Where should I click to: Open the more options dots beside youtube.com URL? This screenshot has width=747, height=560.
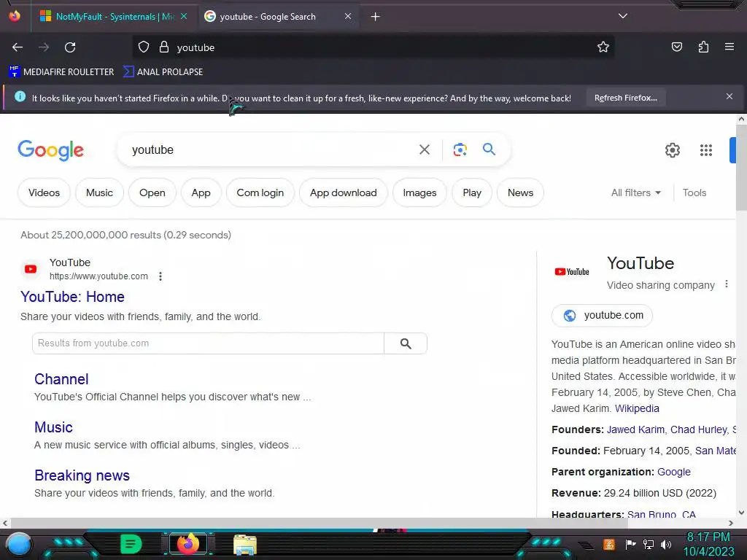click(160, 276)
